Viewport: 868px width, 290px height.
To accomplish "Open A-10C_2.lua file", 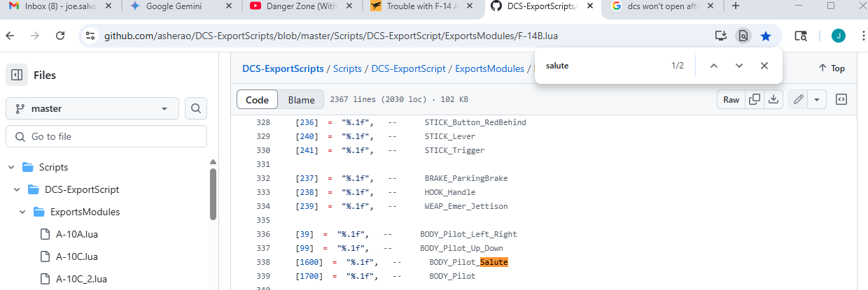I will [81, 279].
